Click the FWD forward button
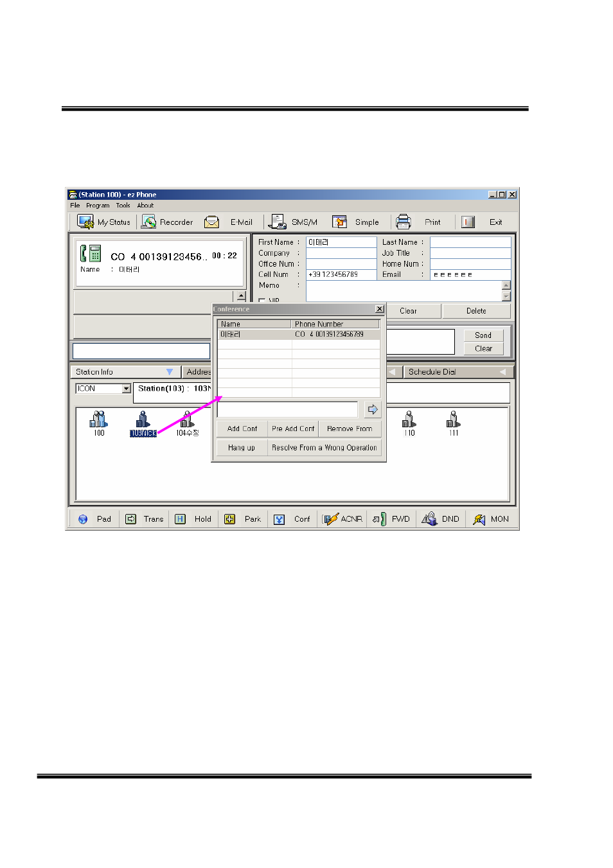The width and height of the screenshot is (613, 868). pyautogui.click(x=391, y=519)
